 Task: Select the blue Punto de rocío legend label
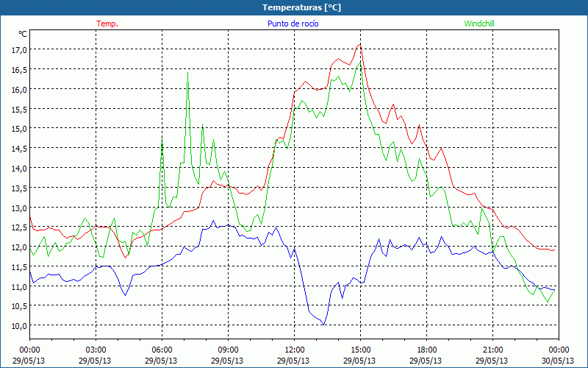[293, 24]
